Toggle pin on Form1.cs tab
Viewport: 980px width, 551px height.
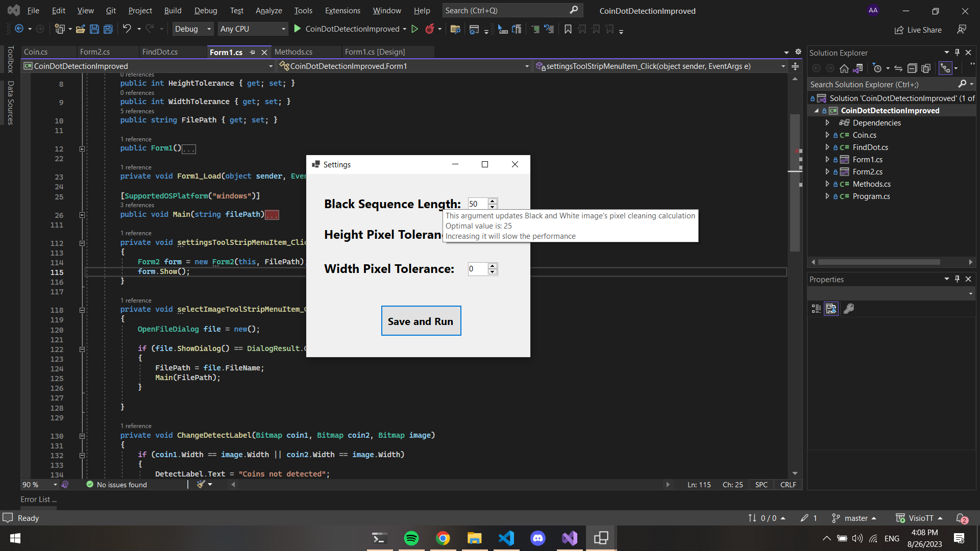click(x=252, y=52)
